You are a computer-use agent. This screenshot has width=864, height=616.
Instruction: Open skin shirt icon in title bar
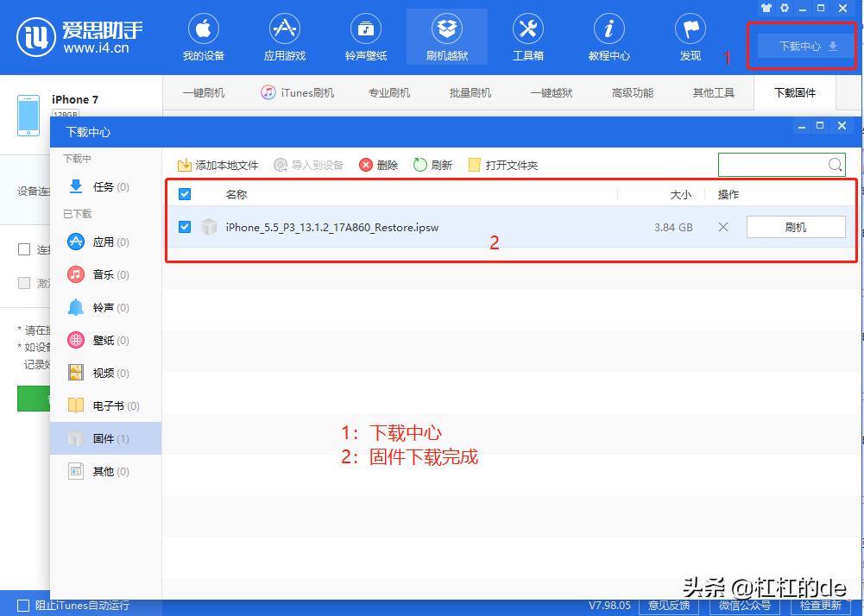[766, 9]
